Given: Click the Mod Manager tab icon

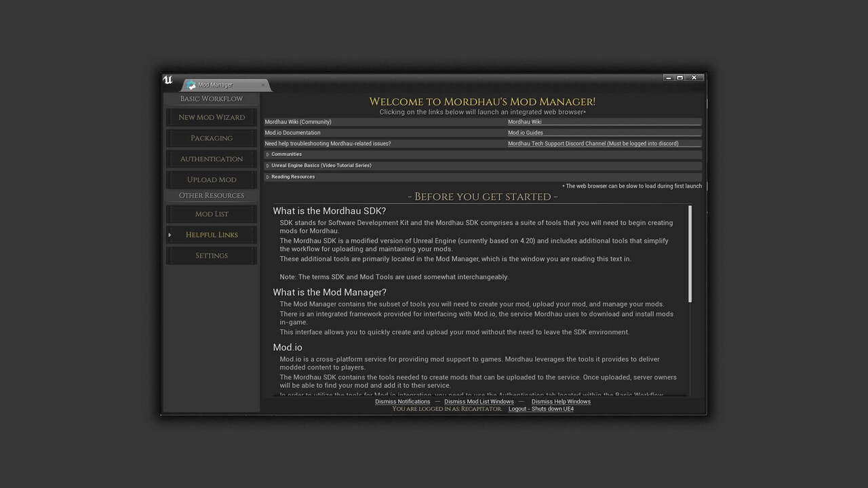Looking at the screenshot, I should click(x=191, y=85).
